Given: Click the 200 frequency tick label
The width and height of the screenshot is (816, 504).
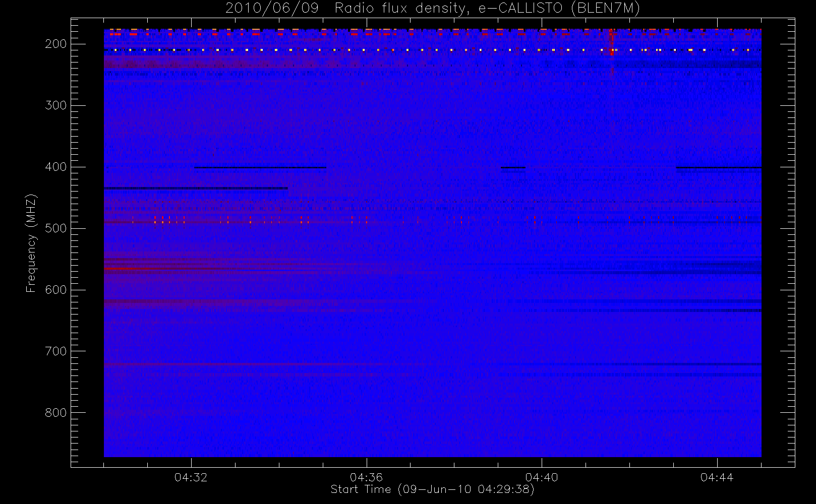Looking at the screenshot, I should point(55,44).
